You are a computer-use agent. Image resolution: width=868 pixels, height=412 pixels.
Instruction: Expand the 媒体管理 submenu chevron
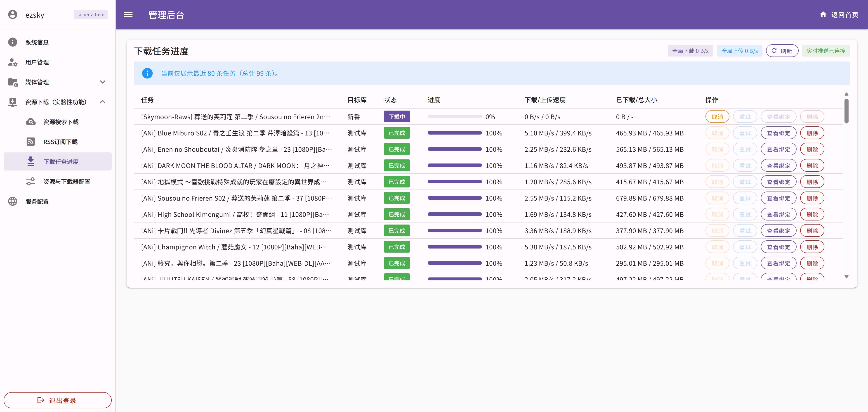(103, 82)
